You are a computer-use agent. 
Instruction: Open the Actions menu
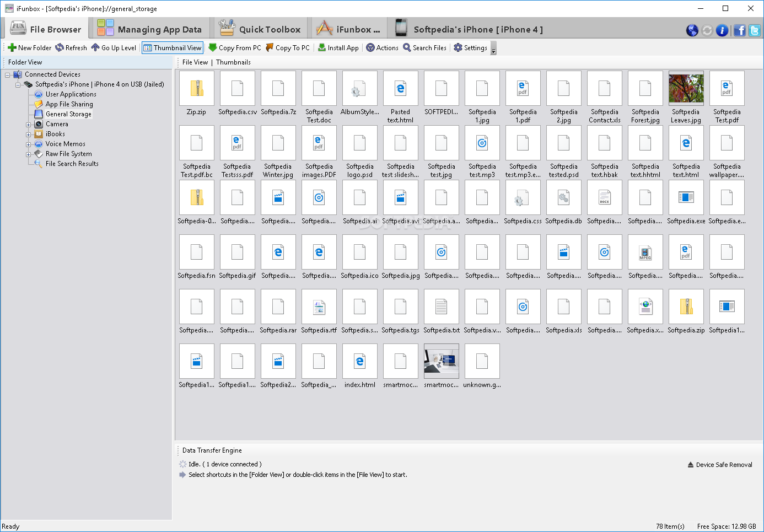tap(383, 48)
